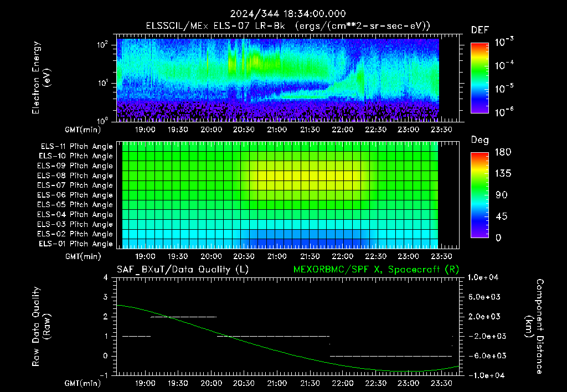Select the ELS-02 Pitch Angle row label
Screen dimensions: 567x392
point(75,234)
